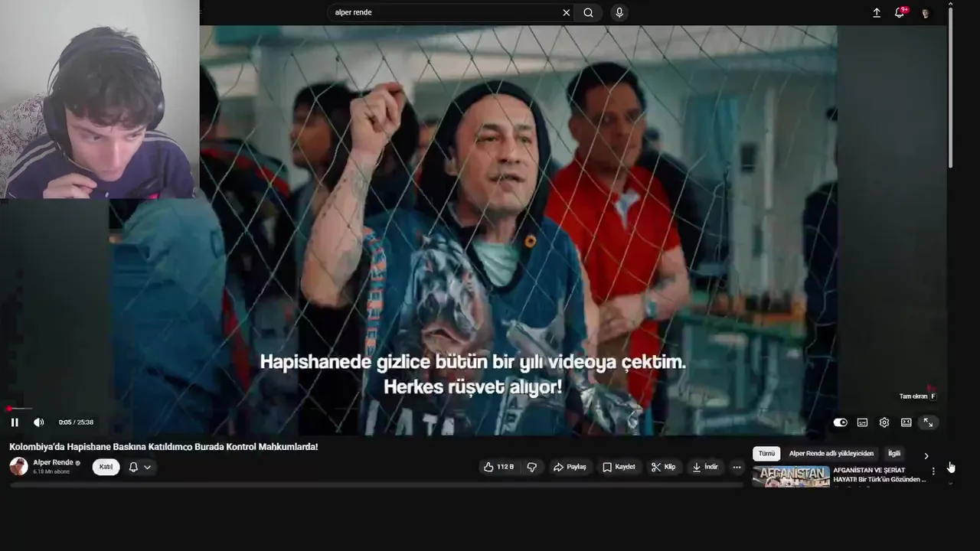Download the video with İndir
This screenshot has width=980, height=551.
tap(705, 467)
